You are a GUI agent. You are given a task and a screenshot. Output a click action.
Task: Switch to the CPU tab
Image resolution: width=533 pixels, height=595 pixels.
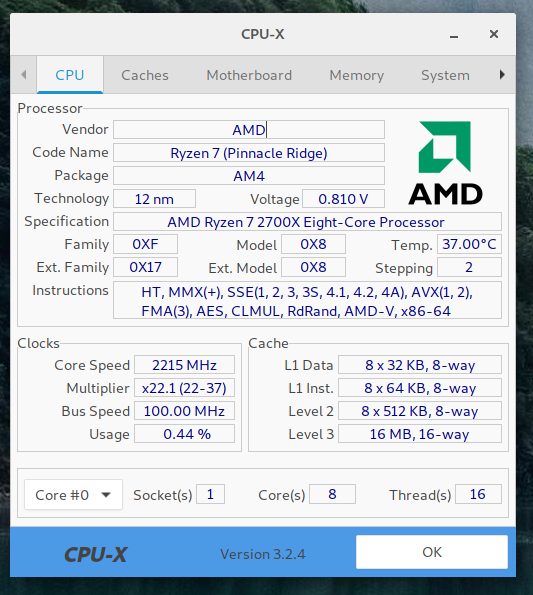[x=70, y=75]
